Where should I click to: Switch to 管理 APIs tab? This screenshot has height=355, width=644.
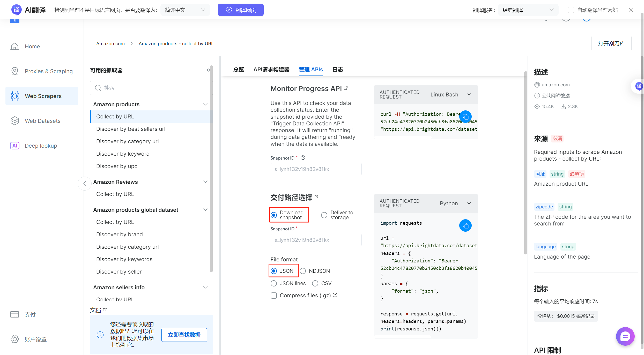pos(311,70)
